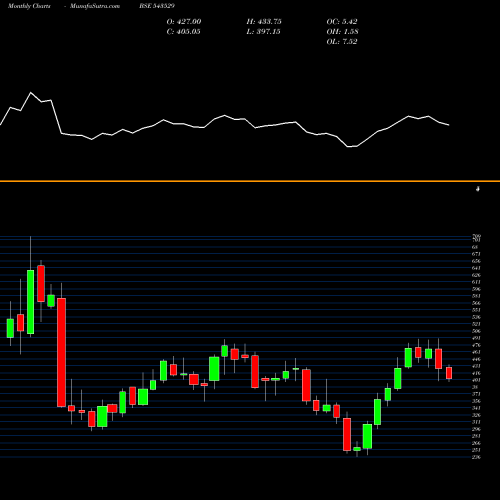
Task: Click the tallest red candlestick body
Action: (61, 352)
